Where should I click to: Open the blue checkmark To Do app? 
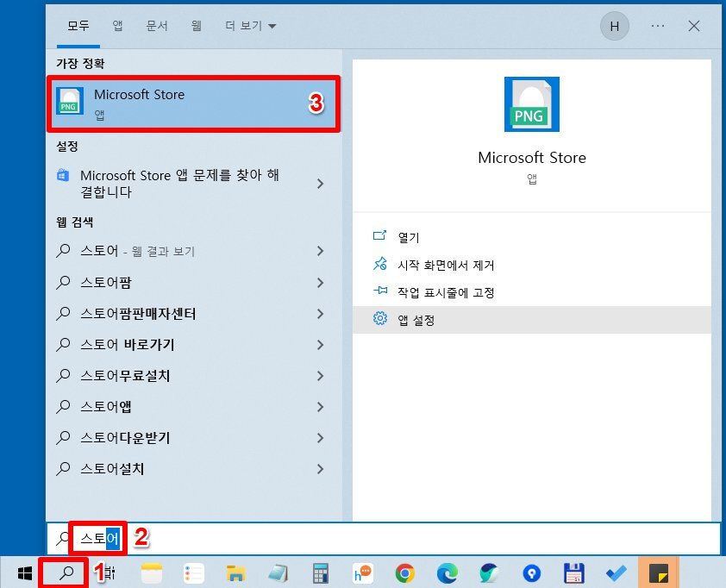click(x=616, y=573)
